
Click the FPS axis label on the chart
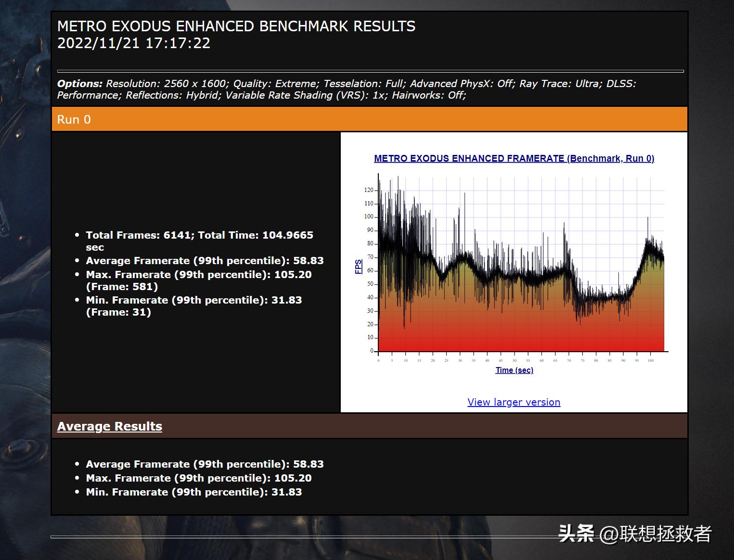(x=358, y=267)
